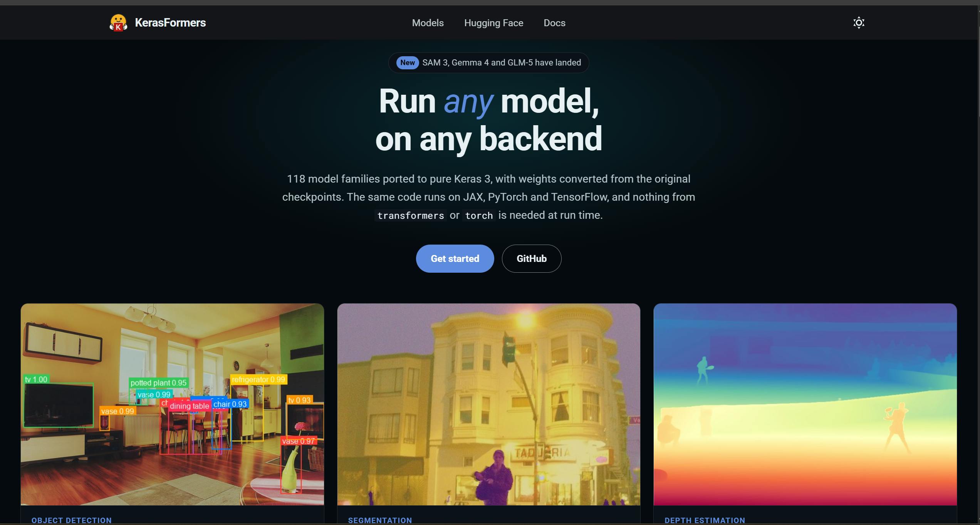The width and height of the screenshot is (980, 525).
Task: Click the KerasFormers hugging-face logo icon
Action: pyautogui.click(x=118, y=23)
